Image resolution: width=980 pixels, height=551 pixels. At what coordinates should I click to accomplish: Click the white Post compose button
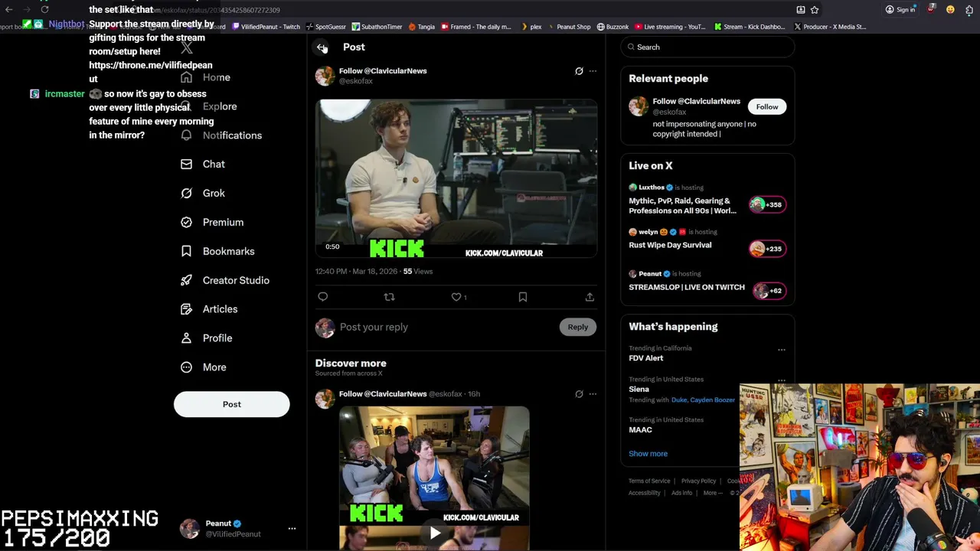(x=231, y=404)
